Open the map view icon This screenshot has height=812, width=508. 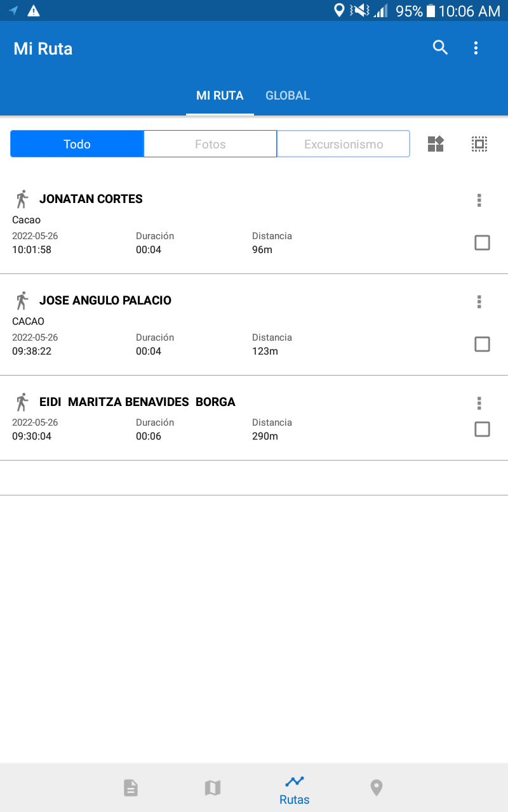point(212,788)
